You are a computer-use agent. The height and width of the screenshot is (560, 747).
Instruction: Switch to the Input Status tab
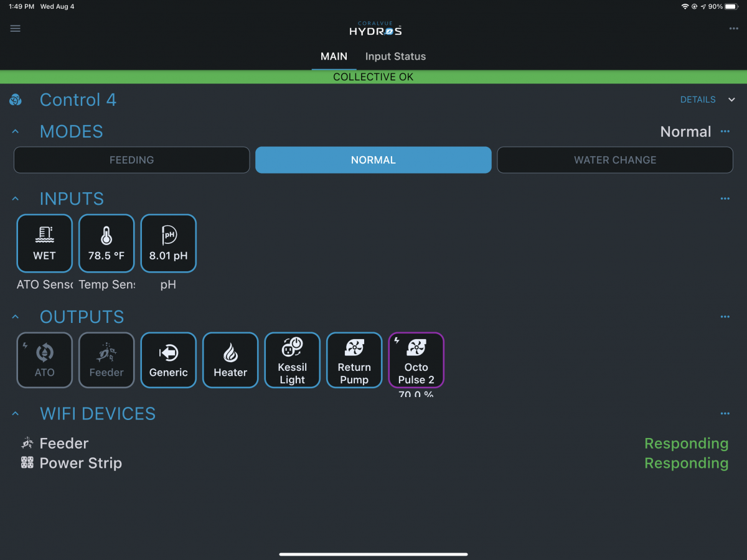[x=395, y=56]
